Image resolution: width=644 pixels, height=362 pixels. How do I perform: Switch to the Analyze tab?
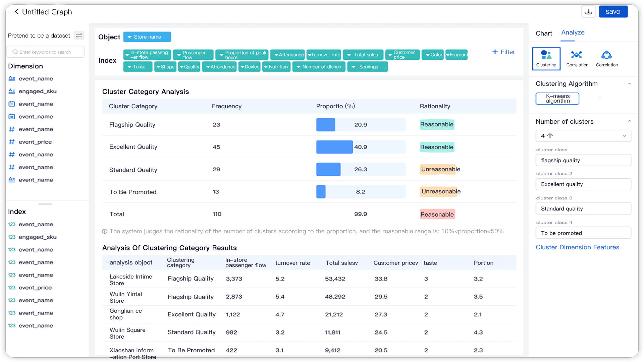(x=573, y=33)
